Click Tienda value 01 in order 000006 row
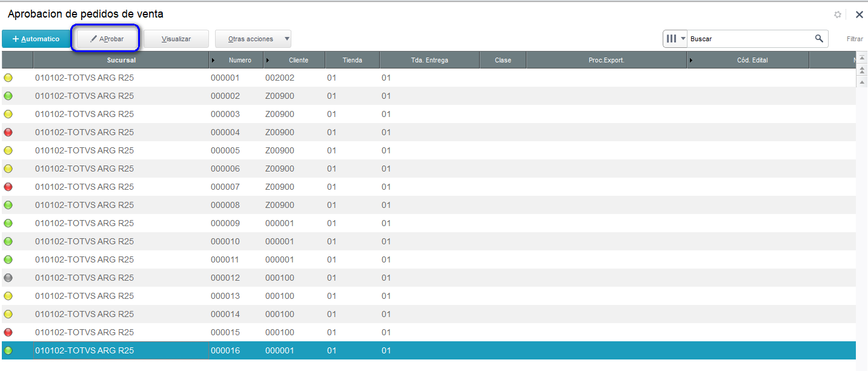 (x=331, y=169)
